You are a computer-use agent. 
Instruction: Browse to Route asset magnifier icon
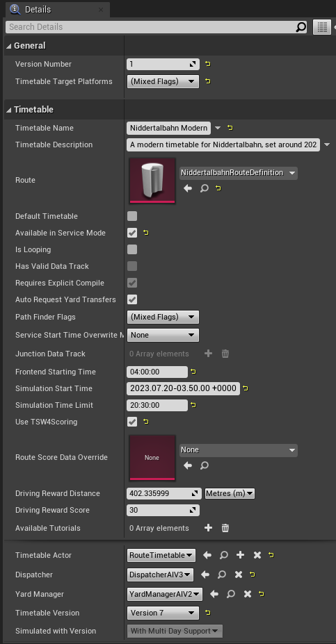(204, 188)
